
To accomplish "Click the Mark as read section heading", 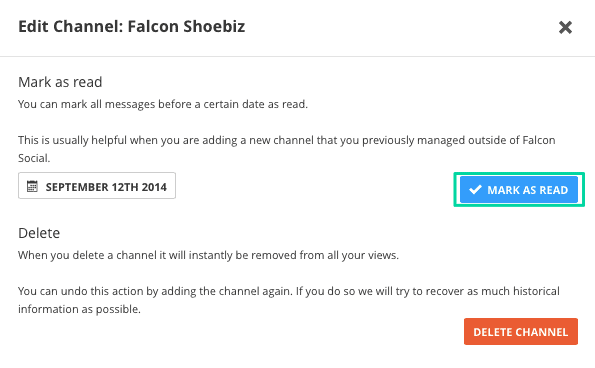I will (60, 82).
